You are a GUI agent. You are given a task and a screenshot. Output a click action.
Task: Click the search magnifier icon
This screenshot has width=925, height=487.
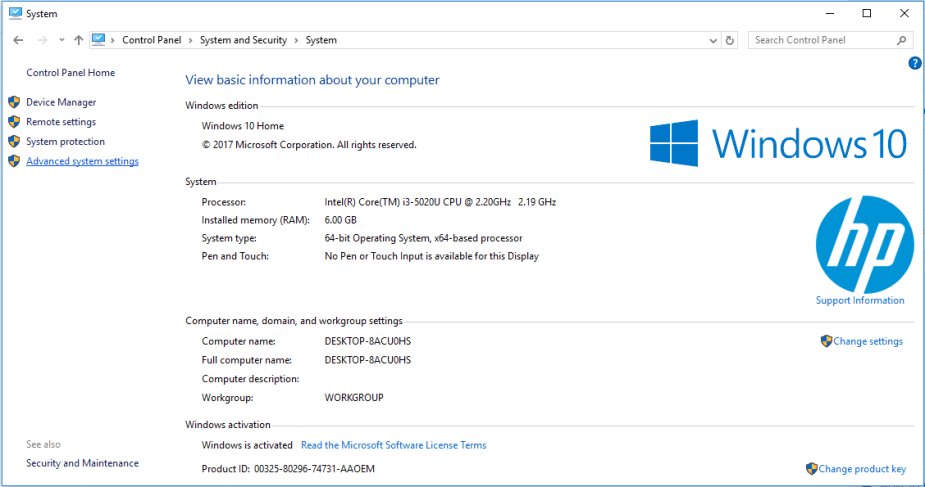tap(901, 40)
